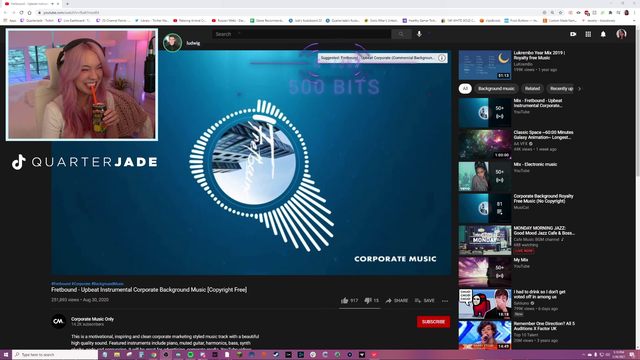640x360 pixels.
Task: Save the video to a playlist
Action: click(x=424, y=300)
